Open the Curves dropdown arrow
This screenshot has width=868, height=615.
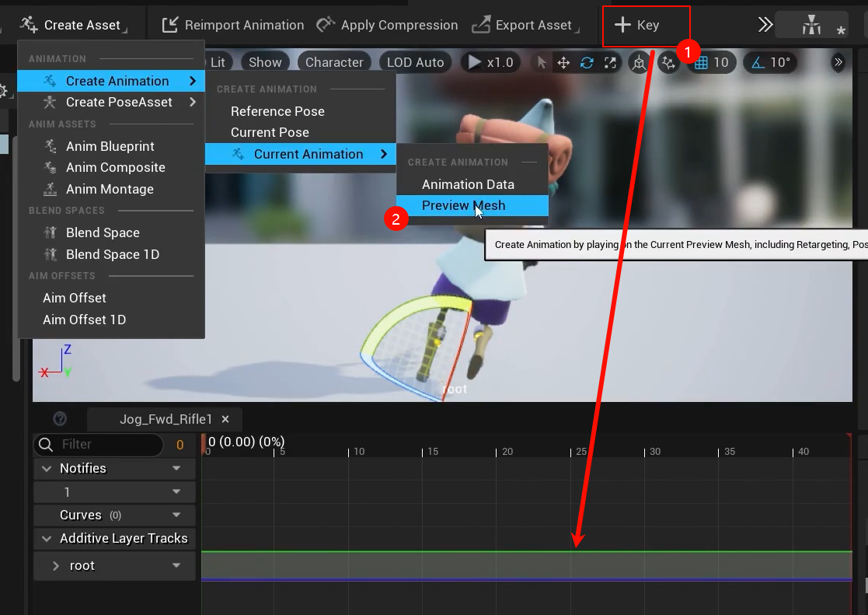(x=176, y=515)
